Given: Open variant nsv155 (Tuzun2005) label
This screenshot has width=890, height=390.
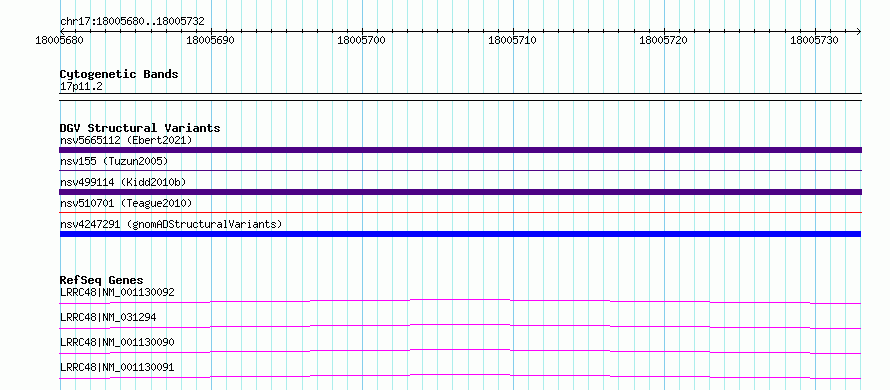Looking at the screenshot, I should point(114,161).
